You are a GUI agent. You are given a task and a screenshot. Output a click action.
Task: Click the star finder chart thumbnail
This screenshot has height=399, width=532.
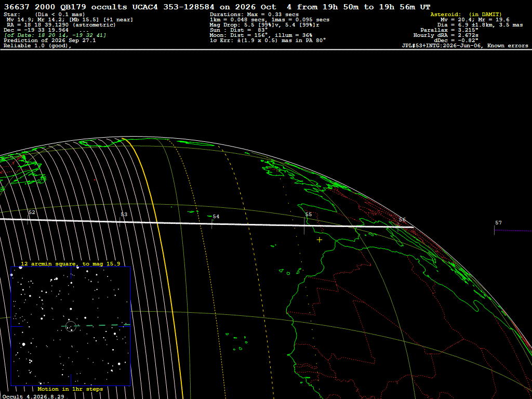pyautogui.click(x=71, y=326)
